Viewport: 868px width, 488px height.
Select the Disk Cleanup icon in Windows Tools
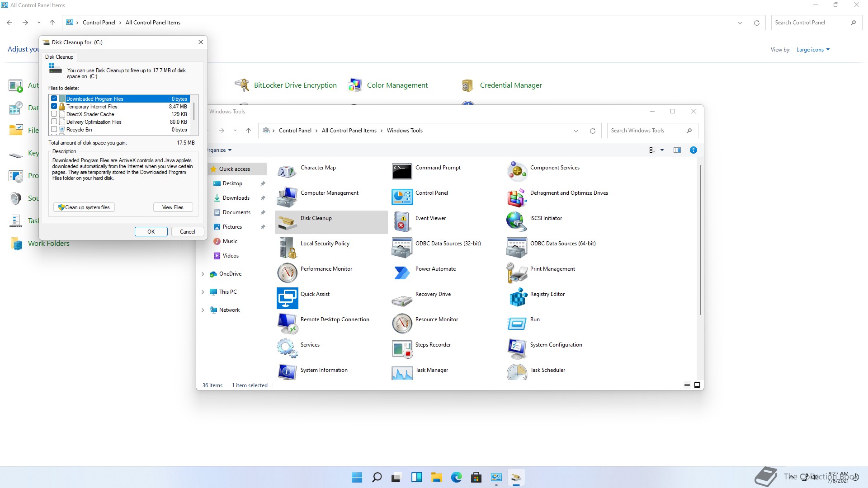point(287,222)
